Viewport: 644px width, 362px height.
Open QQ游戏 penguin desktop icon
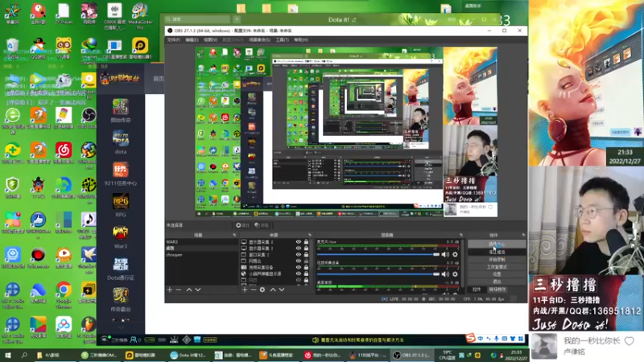38,47
